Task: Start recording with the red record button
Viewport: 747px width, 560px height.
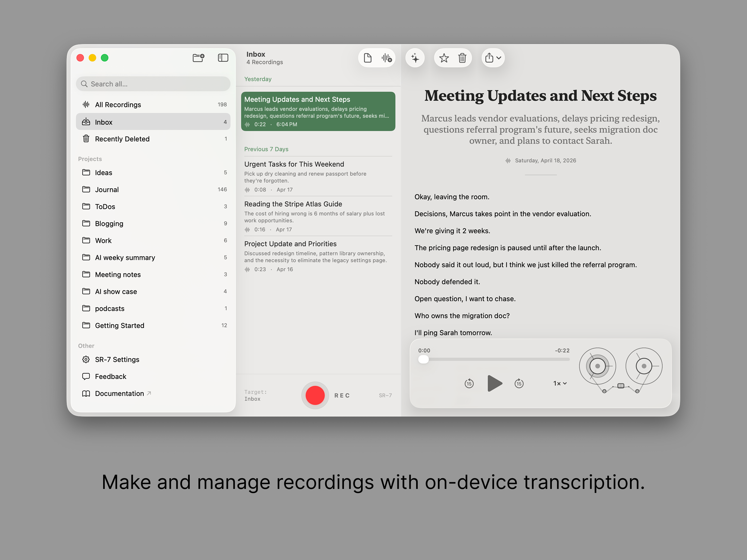Action: (315, 395)
